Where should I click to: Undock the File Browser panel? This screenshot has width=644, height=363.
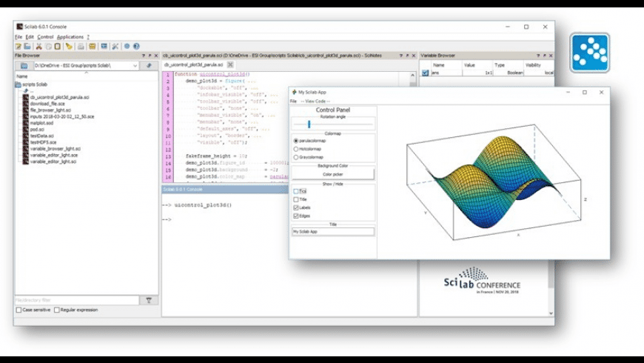(150, 56)
